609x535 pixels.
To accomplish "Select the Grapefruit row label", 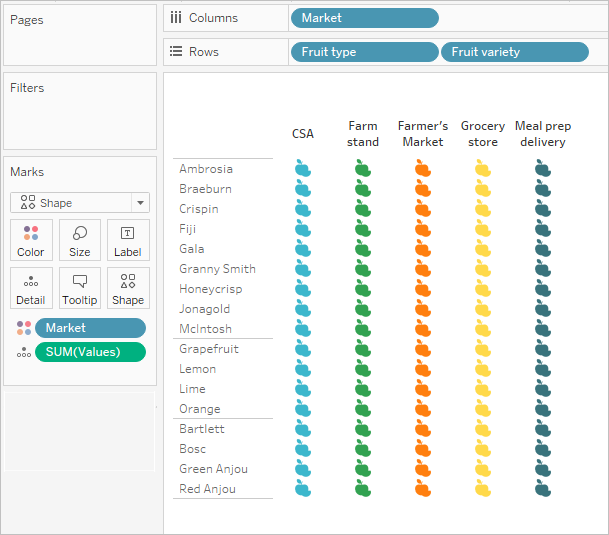I will click(x=209, y=349).
